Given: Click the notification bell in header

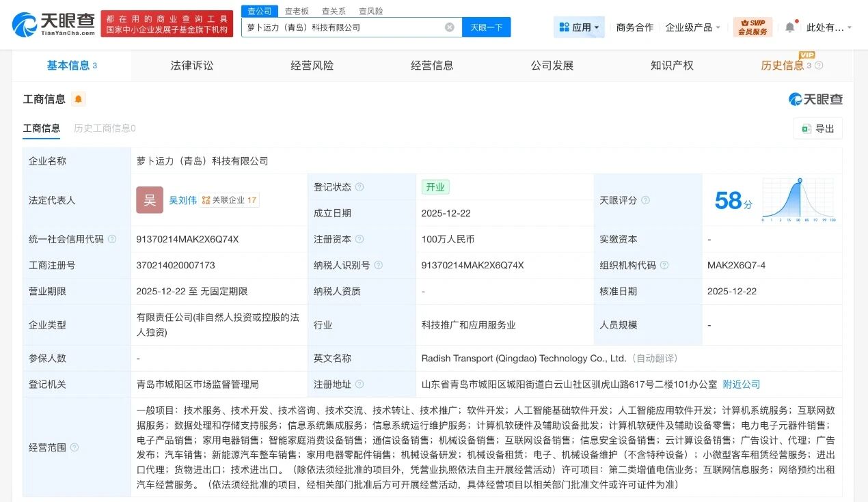Looking at the screenshot, I should click(x=789, y=27).
